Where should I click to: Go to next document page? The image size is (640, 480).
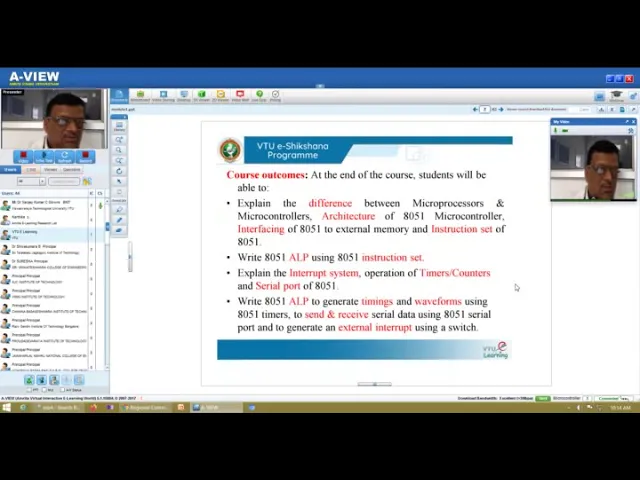point(501,109)
